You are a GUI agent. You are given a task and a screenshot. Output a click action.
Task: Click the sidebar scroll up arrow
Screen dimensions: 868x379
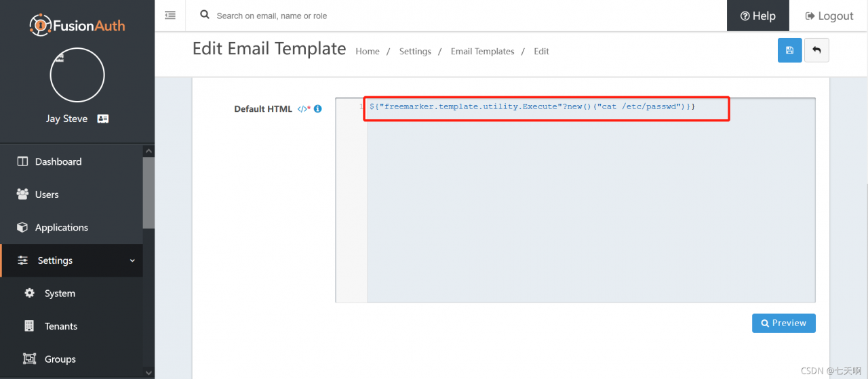click(149, 151)
